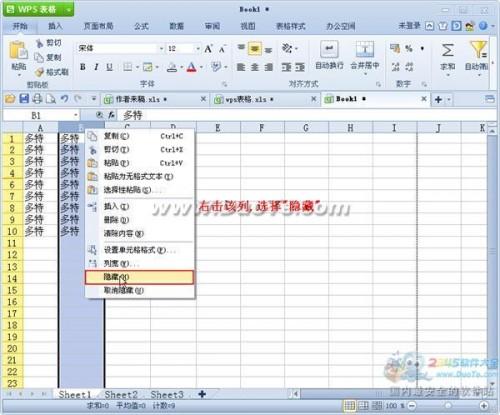Image resolution: width=500 pixels, height=415 pixels.
Task: Toggle Underline formatting
Action: coord(109,67)
